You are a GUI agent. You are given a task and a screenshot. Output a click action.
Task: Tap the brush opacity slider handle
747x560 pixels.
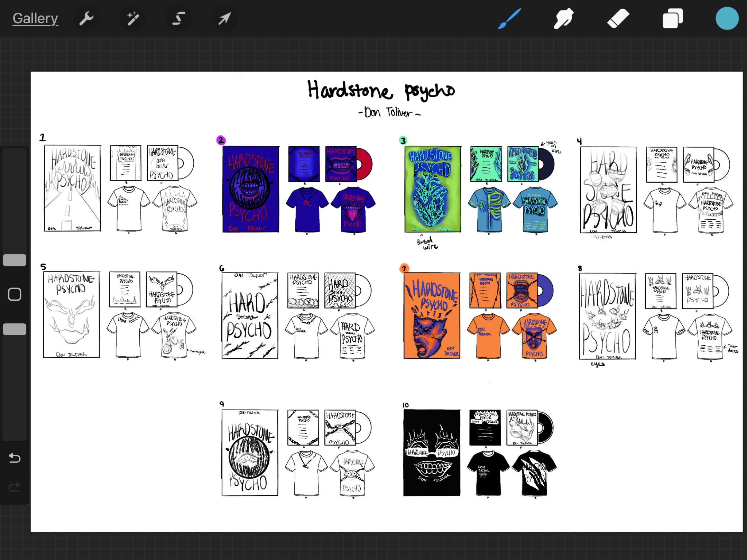15,329
